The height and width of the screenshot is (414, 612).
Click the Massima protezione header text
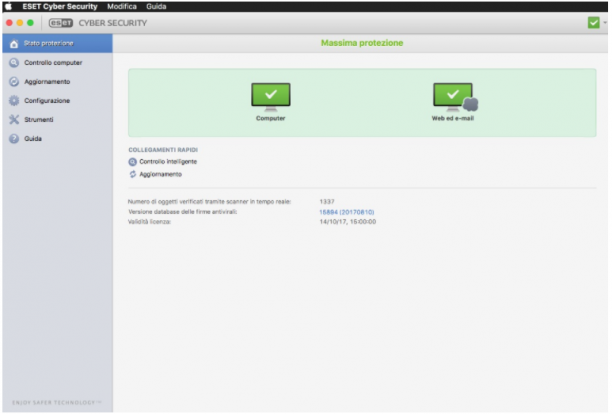(362, 43)
